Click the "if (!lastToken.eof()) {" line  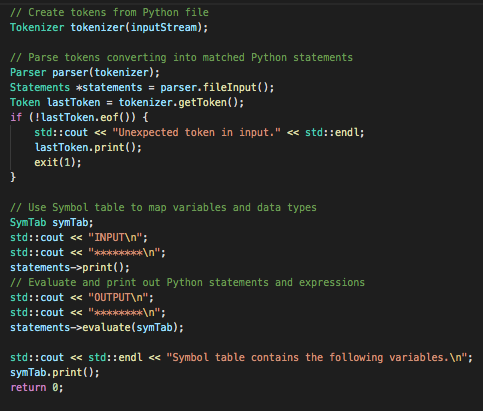tap(79, 117)
